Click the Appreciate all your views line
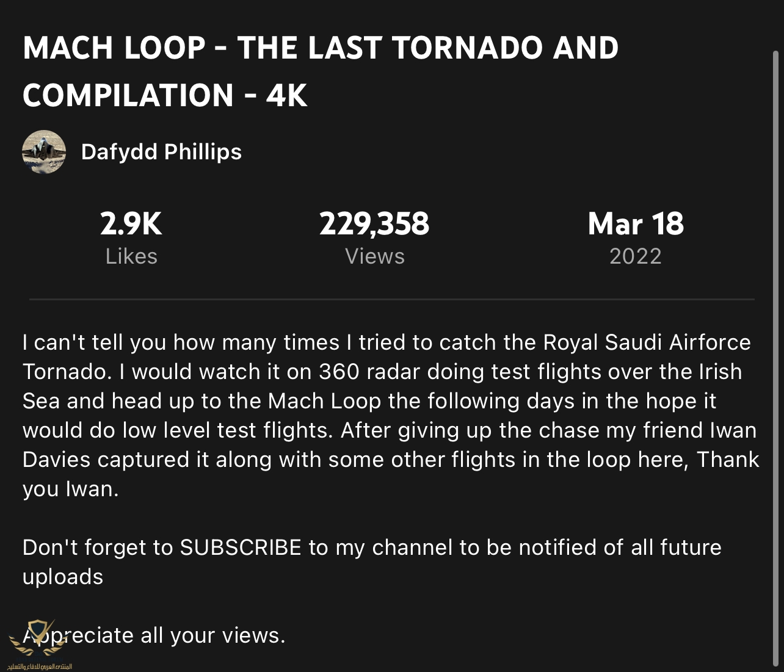The width and height of the screenshot is (784, 672). pos(154,635)
